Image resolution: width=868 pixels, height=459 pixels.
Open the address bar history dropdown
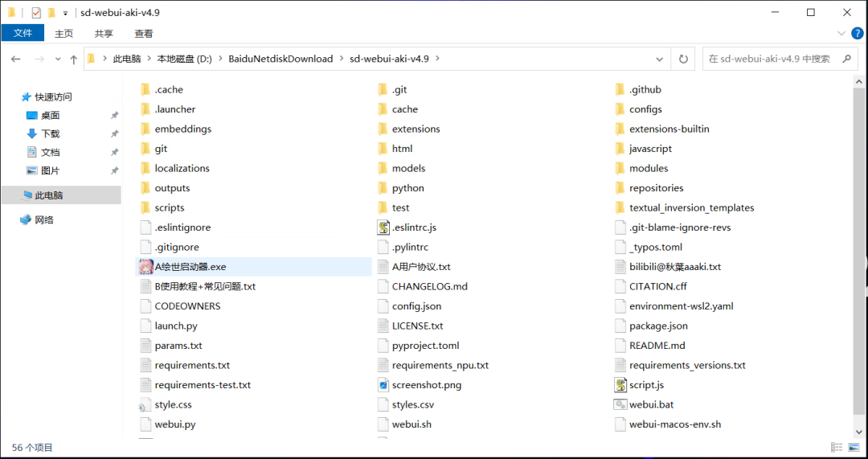click(x=659, y=59)
